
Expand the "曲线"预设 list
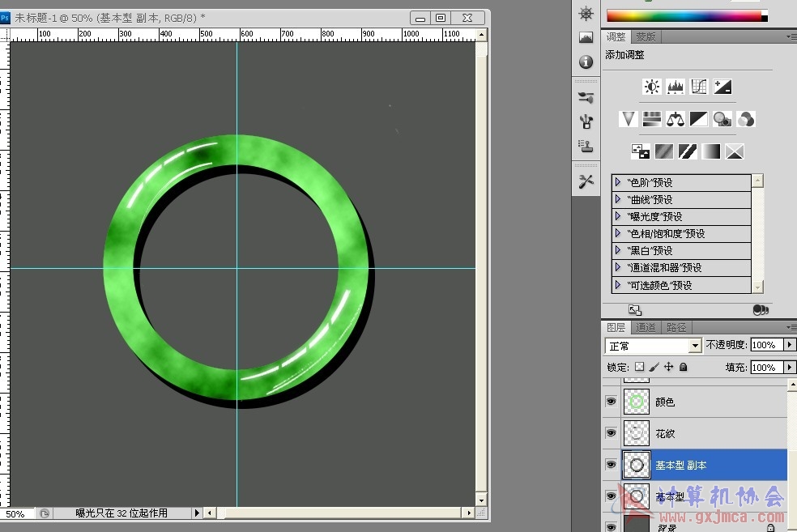(617, 199)
